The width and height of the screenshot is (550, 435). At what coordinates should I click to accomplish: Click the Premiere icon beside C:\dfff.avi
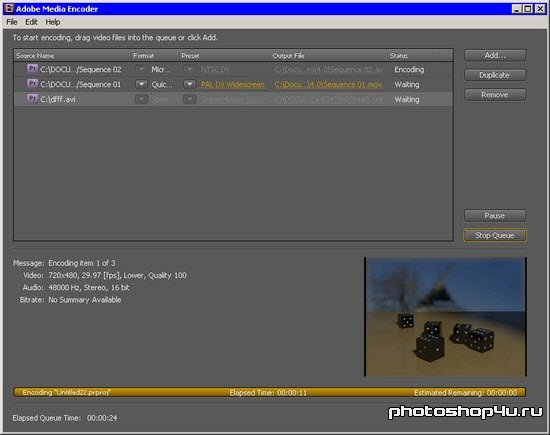32,98
